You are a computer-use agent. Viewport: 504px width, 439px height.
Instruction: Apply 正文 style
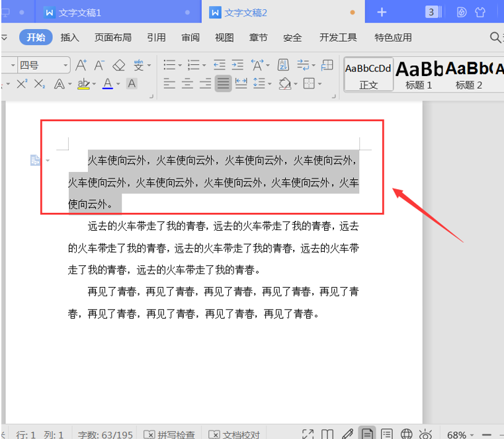pos(368,75)
